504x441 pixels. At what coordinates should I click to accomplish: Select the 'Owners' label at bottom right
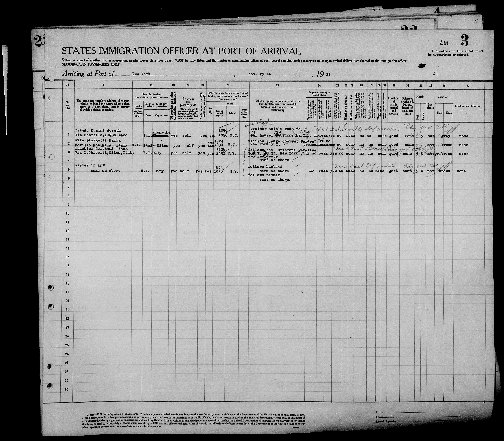pyautogui.click(x=382, y=417)
